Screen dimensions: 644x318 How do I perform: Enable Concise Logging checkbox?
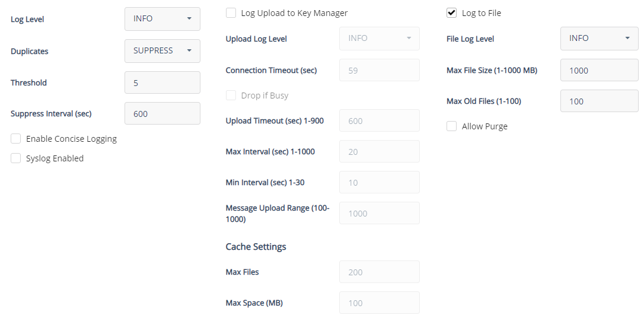[x=16, y=139]
